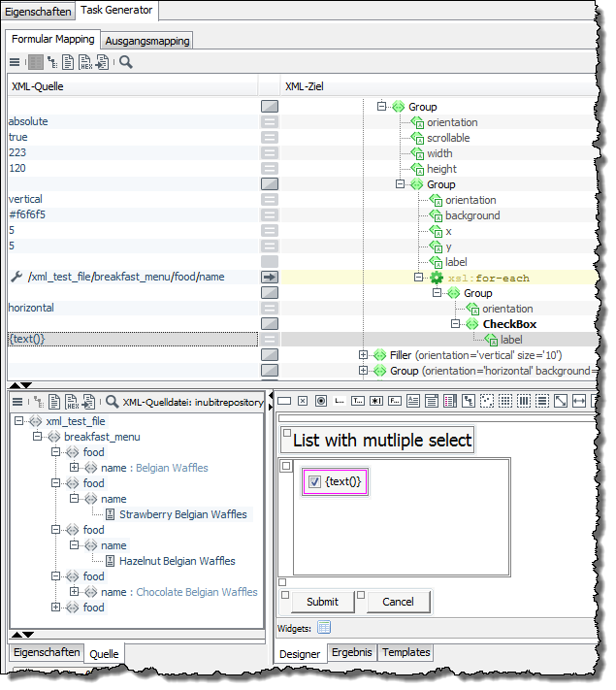Select the table view icon in the mapping toolbar
The height and width of the screenshot is (690, 616).
tap(36, 62)
